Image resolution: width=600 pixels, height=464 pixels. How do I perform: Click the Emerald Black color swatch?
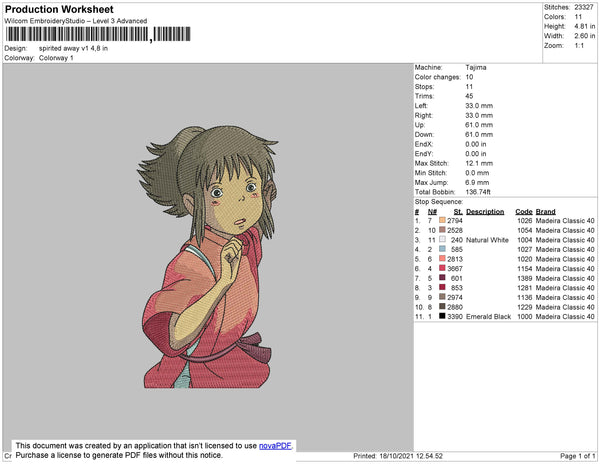coord(442,316)
